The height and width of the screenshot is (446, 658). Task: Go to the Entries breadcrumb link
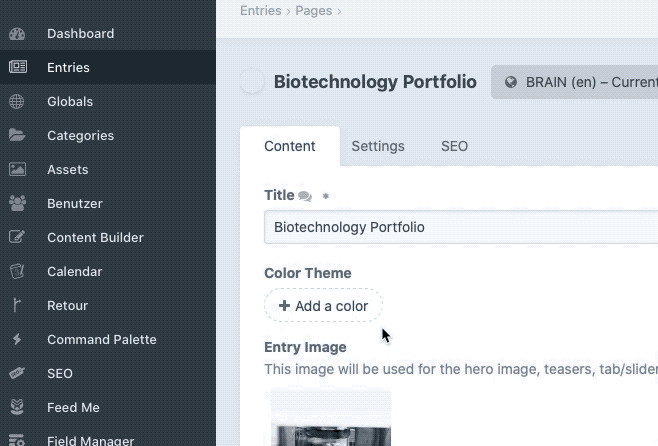260,11
